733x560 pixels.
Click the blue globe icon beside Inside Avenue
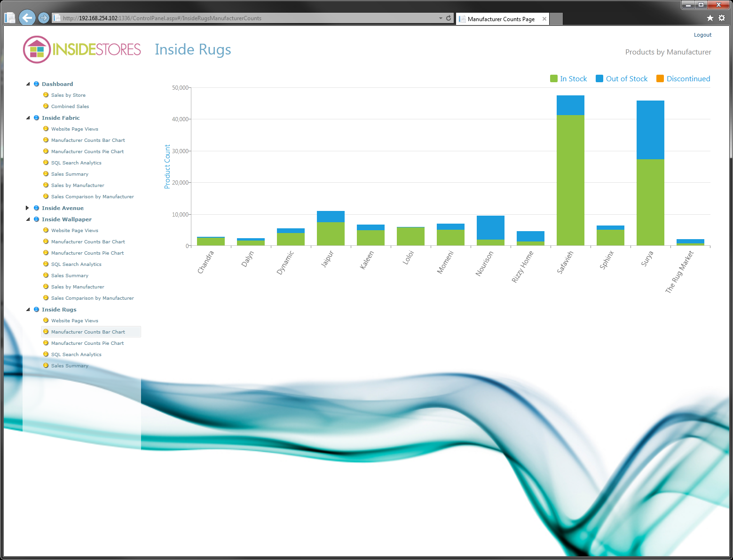36,208
